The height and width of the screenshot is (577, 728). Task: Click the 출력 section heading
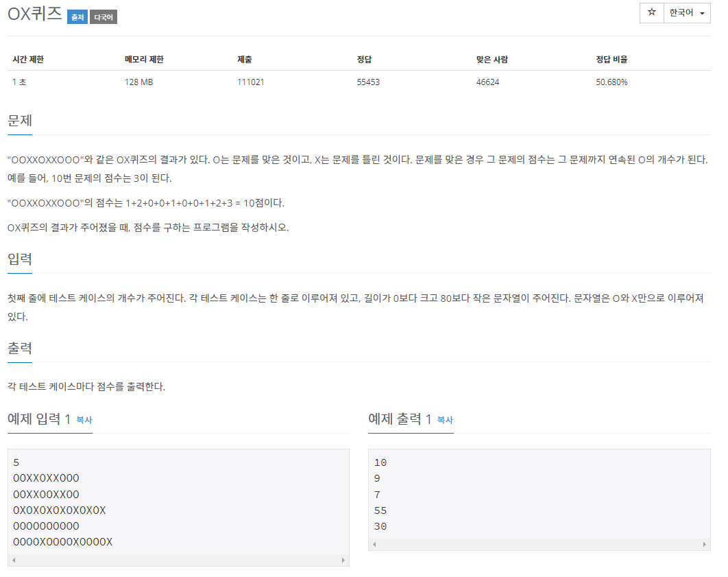point(19,349)
